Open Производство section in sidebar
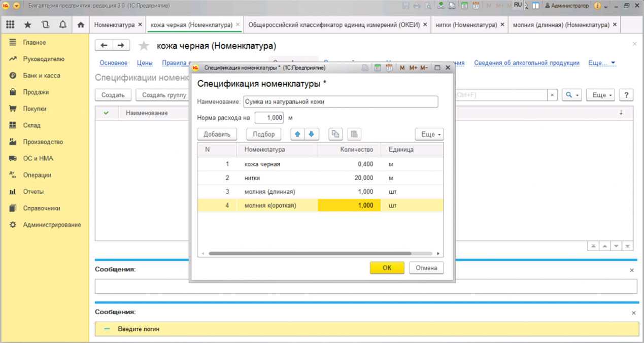 pyautogui.click(x=43, y=142)
